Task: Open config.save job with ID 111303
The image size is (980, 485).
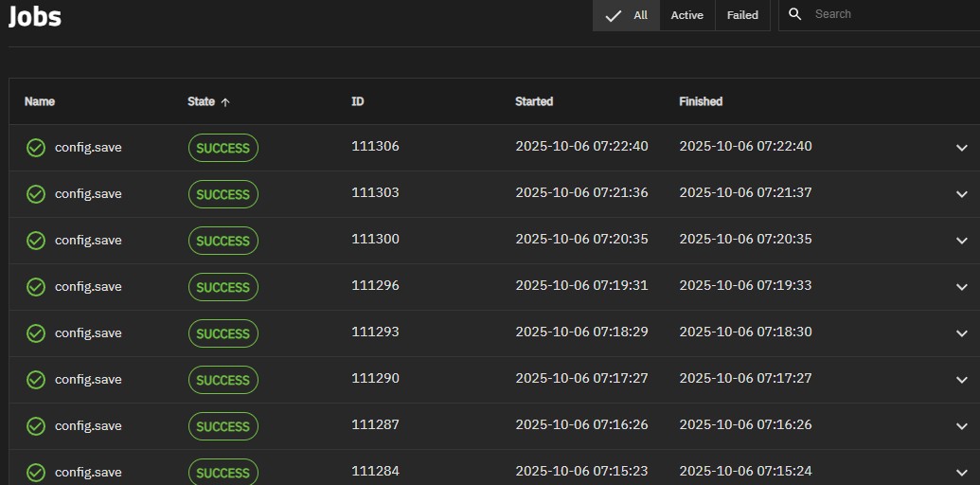Action: coord(88,194)
